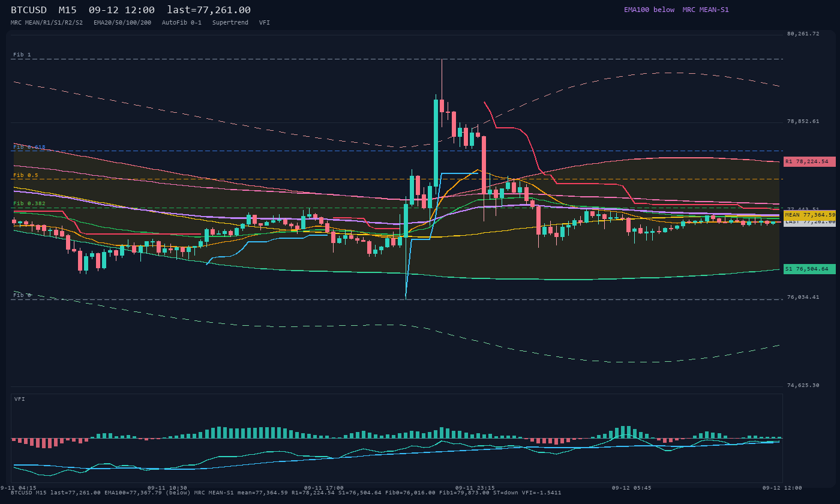Click the yellow MEAN 77,364.59 price tag
The height and width of the screenshot is (504, 840).
tap(809, 215)
